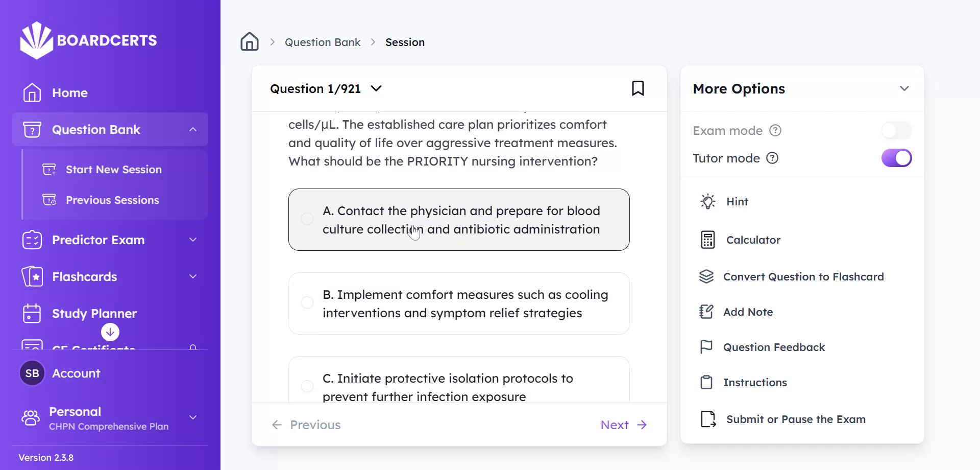Collapse the More Options panel

pos(904,89)
